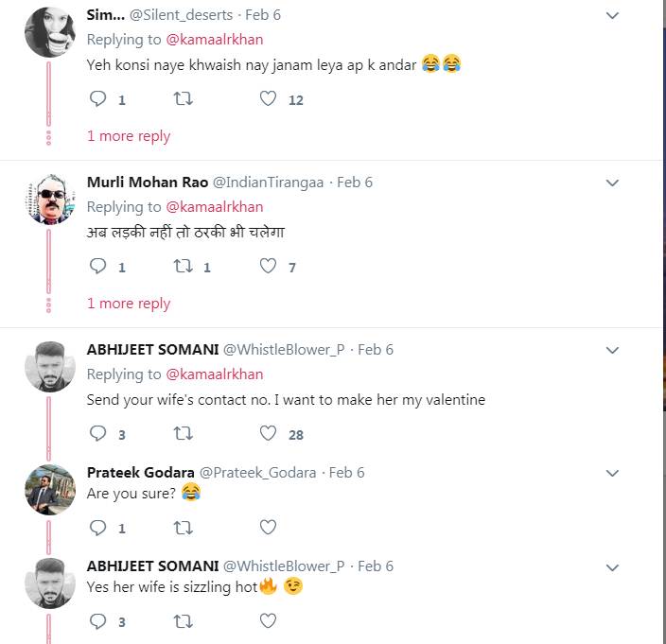Show '1 more reply' under Murli Mohan Rao's tweet
Viewport: 666px width, 644px height.
[x=129, y=304]
